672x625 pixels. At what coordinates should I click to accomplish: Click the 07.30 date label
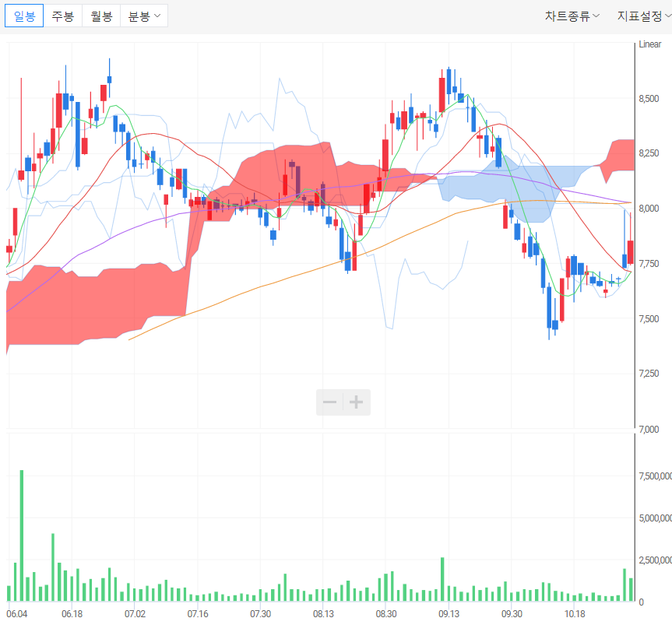click(261, 614)
